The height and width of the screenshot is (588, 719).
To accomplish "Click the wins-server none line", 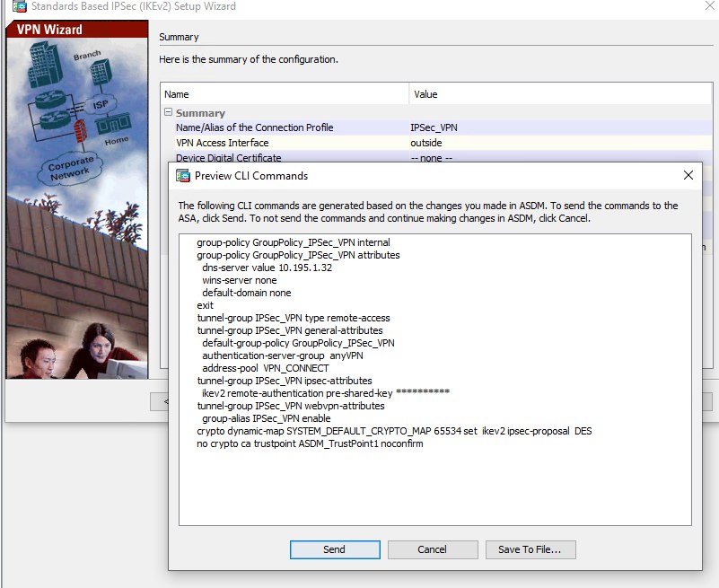I will click(x=240, y=280).
